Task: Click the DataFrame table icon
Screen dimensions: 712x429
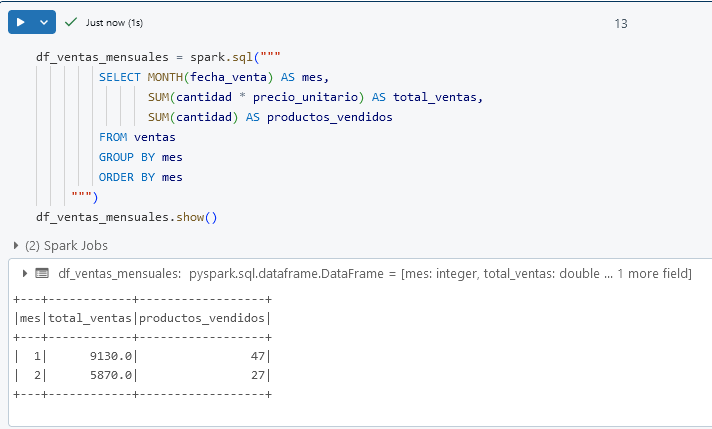Action: click(x=42, y=273)
